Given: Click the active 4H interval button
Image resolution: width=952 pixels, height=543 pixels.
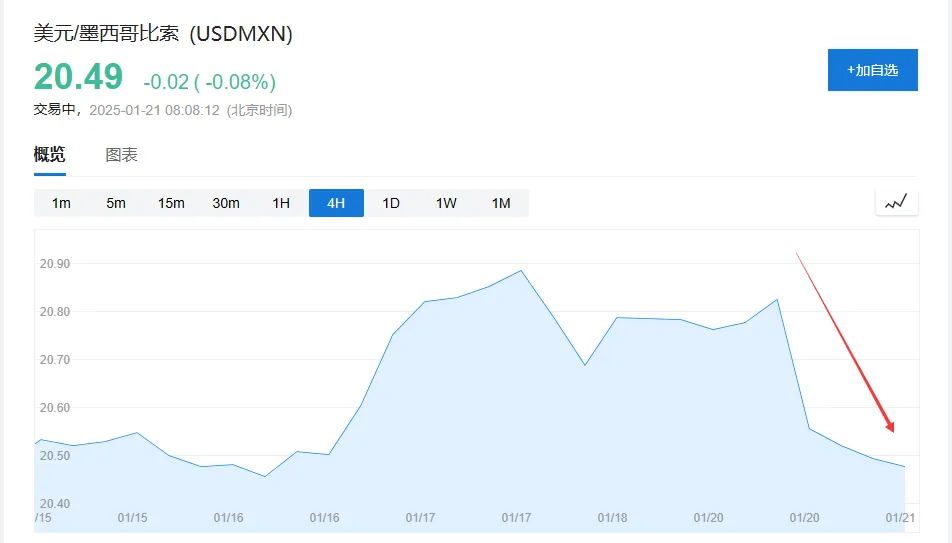Looking at the screenshot, I should (x=336, y=203).
